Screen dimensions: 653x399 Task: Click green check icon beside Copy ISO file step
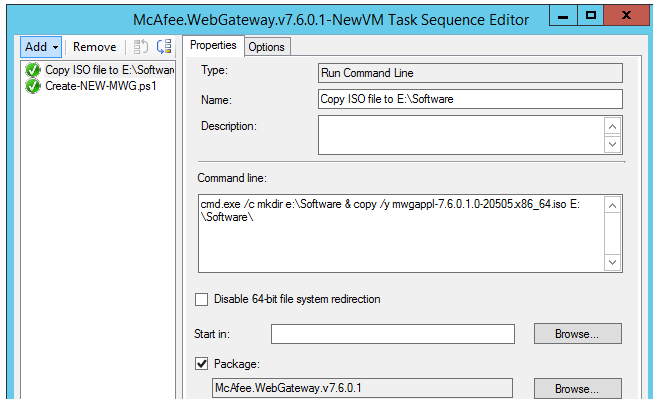point(32,70)
